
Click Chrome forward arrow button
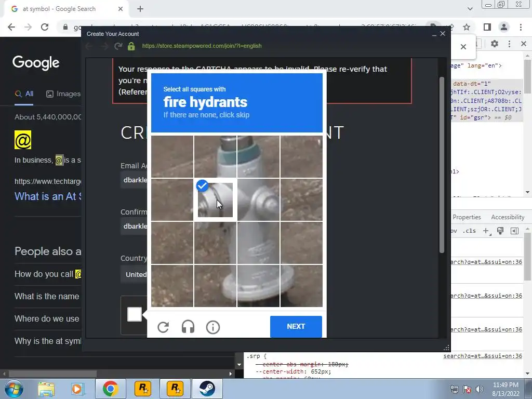tap(28, 27)
